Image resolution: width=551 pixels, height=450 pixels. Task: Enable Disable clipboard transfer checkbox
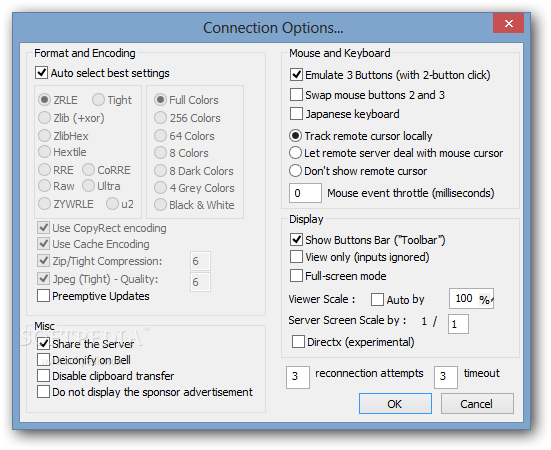click(44, 376)
